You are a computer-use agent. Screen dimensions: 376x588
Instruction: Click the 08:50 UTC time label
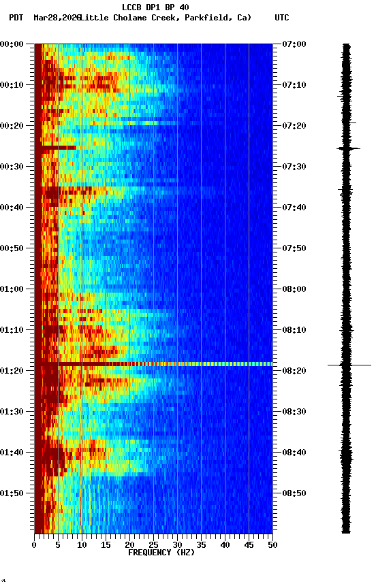pyautogui.click(x=294, y=493)
